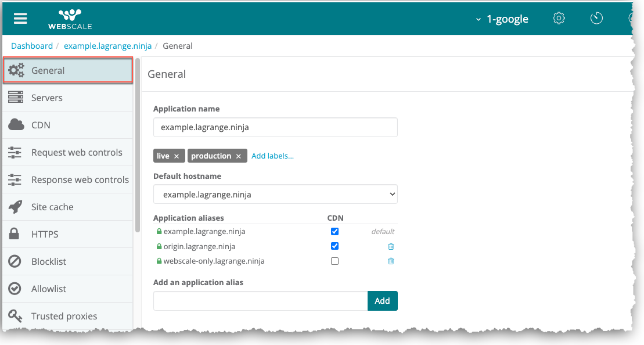Enable CDN for webscale-only.lagrange.ninja
This screenshot has height=345, width=644.
pos(334,261)
